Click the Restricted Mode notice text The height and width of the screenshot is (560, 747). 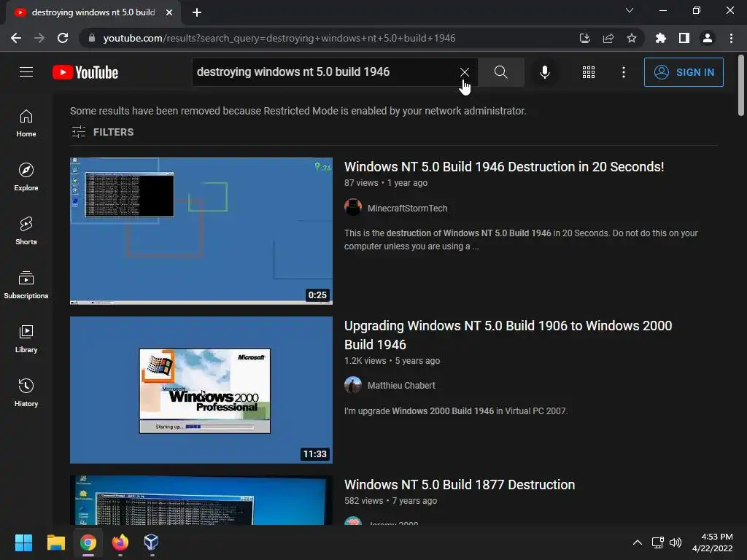coord(298,111)
